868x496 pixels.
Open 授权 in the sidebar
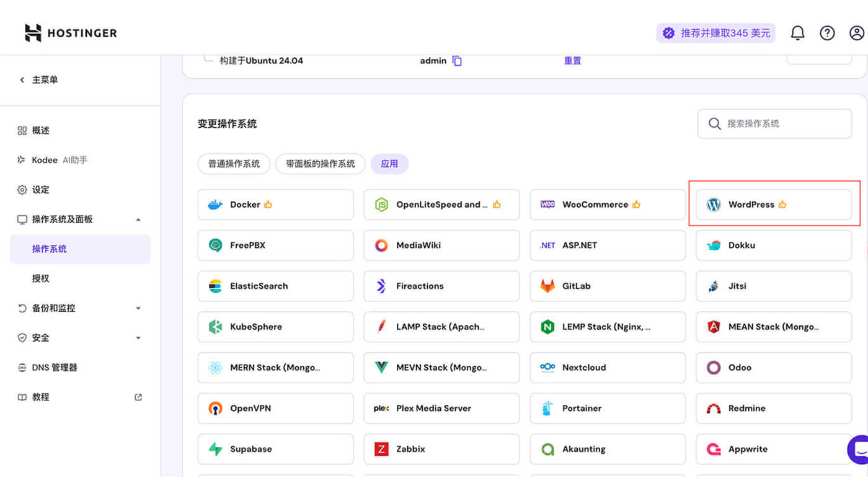(x=80, y=278)
